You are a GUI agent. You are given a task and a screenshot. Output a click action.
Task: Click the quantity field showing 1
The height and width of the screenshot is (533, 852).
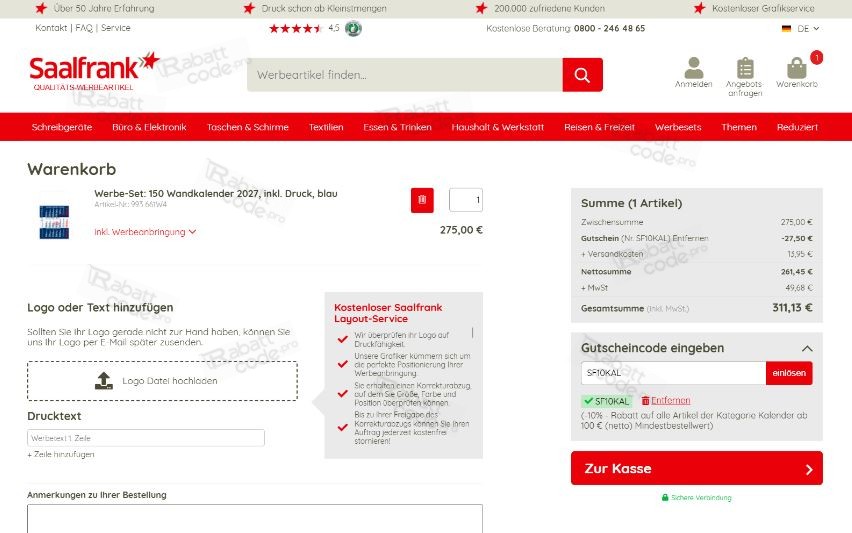pos(466,200)
